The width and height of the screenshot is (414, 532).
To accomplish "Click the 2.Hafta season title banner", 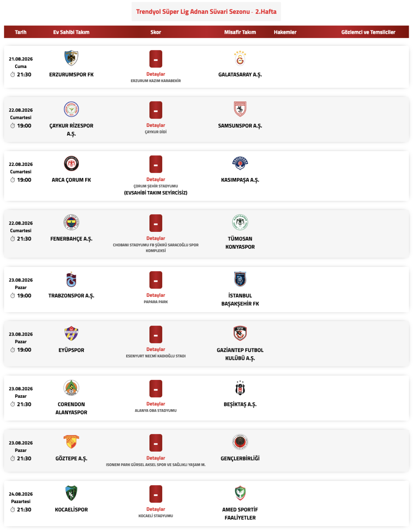I will coord(206,12).
